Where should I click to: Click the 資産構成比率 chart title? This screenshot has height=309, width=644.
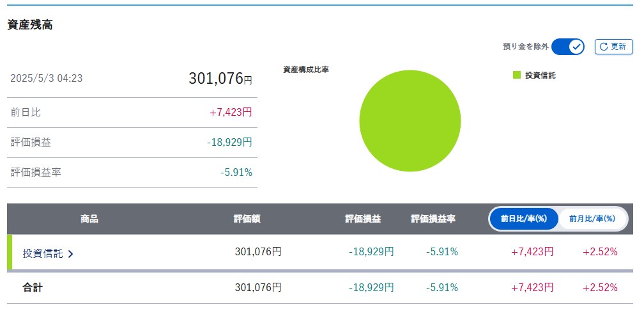pos(306,70)
